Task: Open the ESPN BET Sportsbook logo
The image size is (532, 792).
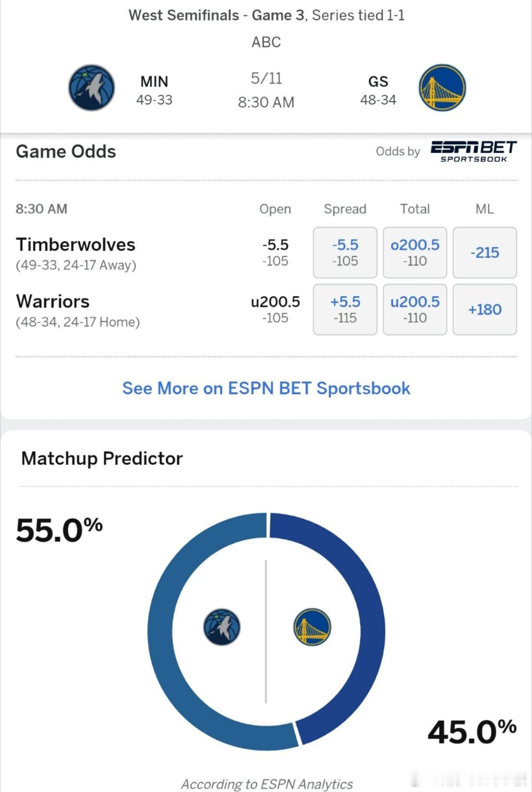Action: coord(473,151)
